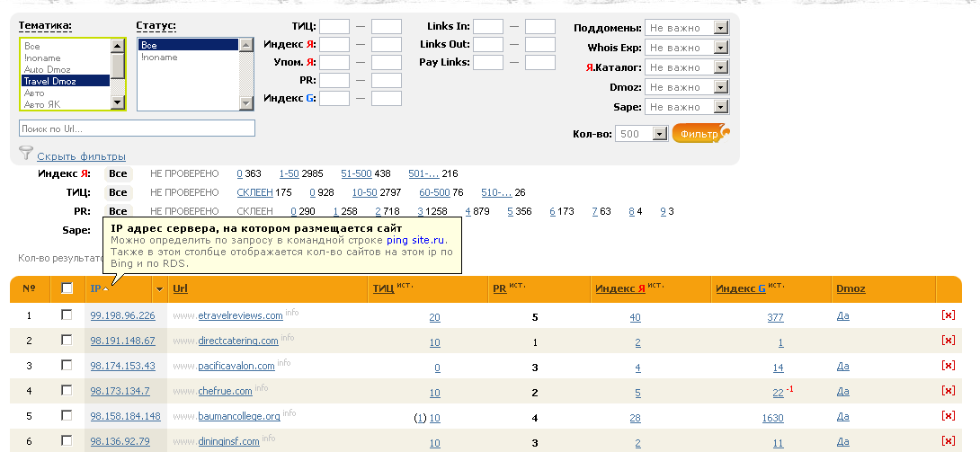Check the box for row 3
Screen dimensions: 980x452
tap(67, 365)
